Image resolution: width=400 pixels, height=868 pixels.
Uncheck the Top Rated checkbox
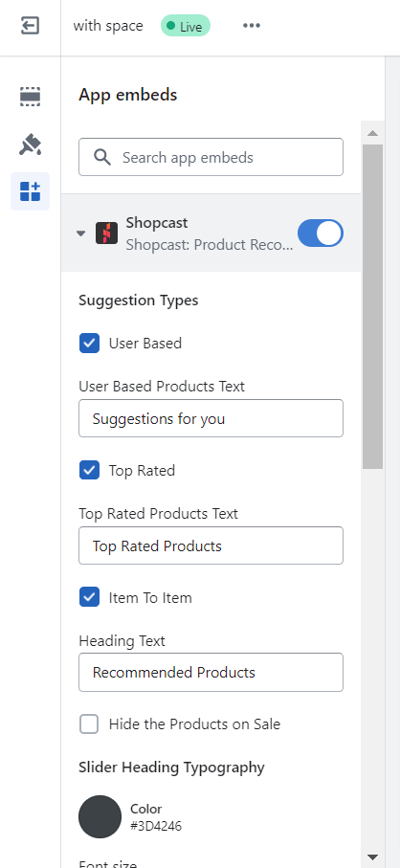click(x=89, y=471)
